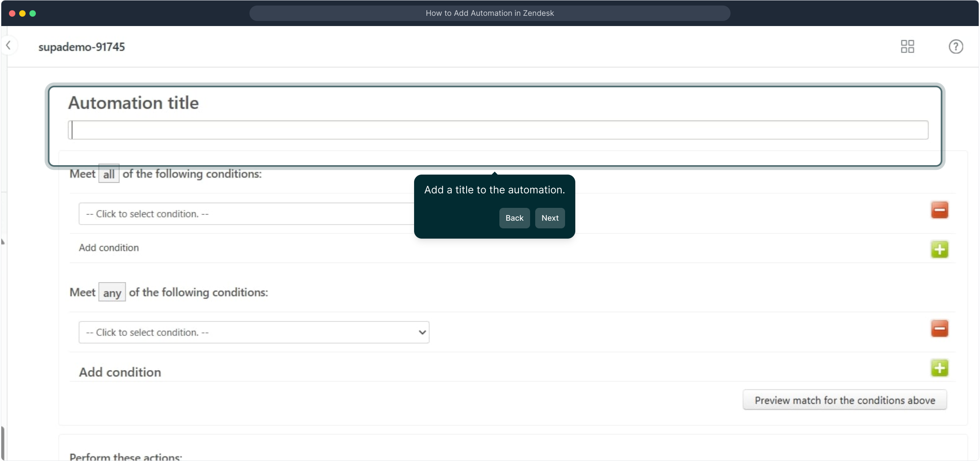The width and height of the screenshot is (980, 461).
Task: Open the 'all' section condition dropdown
Action: pyautogui.click(x=245, y=214)
